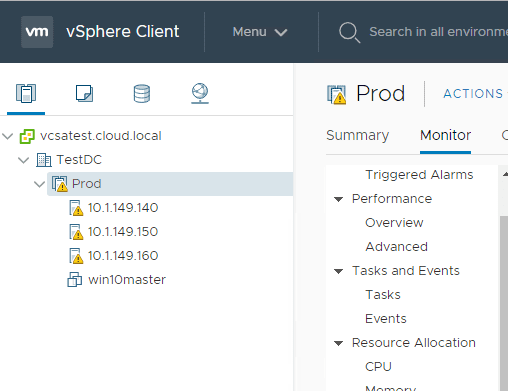Switch to the Summary tab

(x=358, y=135)
